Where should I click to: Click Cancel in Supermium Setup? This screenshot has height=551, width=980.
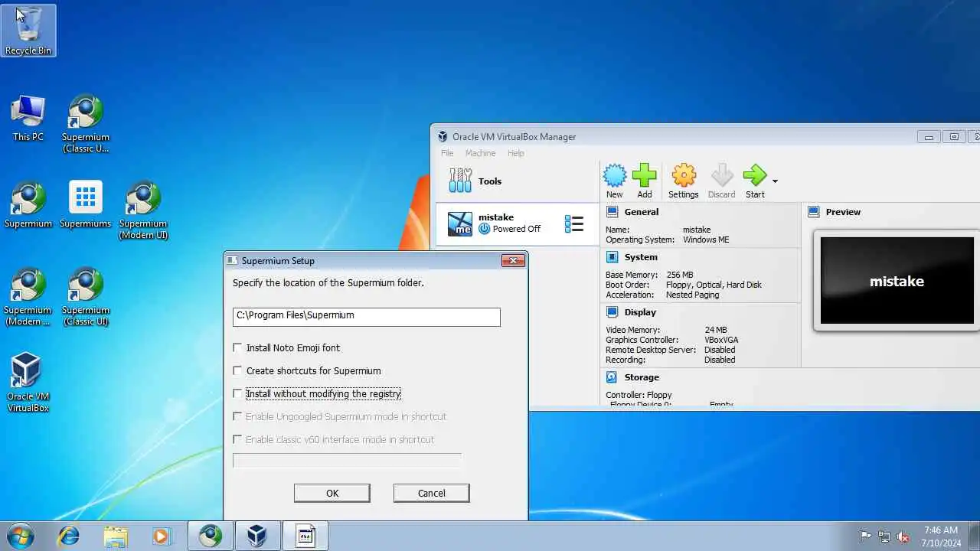[x=431, y=493]
